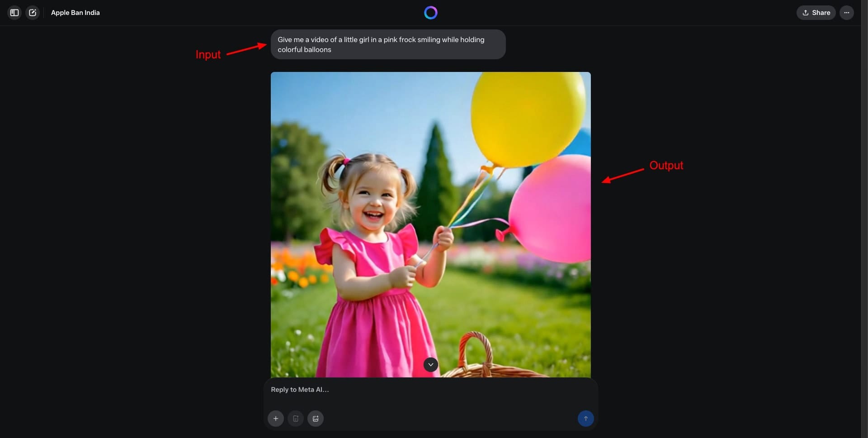Click the vertical scrollbar on right edge
Viewport: 868px width, 438px height.
pos(864,217)
